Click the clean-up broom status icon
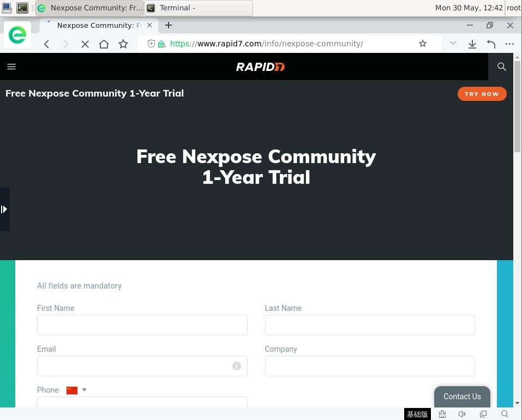Screen dimensions: 522x420 [x=442, y=414]
